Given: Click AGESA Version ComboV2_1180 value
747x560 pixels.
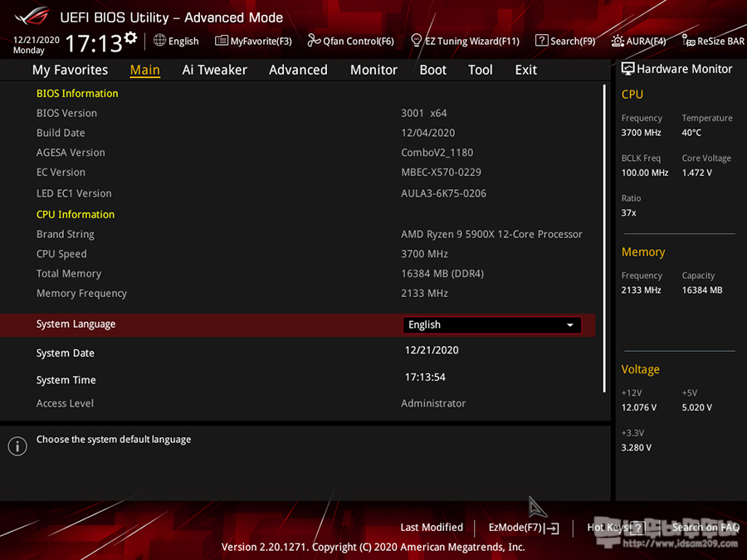Looking at the screenshot, I should 437,153.
